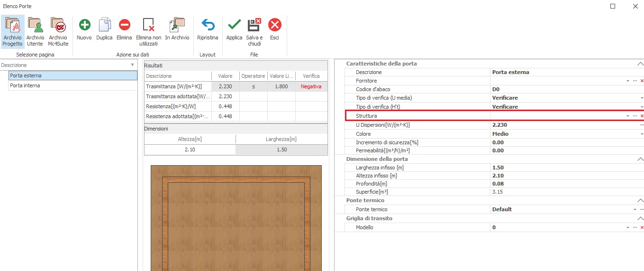Open the Descrizione column filter

click(132, 65)
